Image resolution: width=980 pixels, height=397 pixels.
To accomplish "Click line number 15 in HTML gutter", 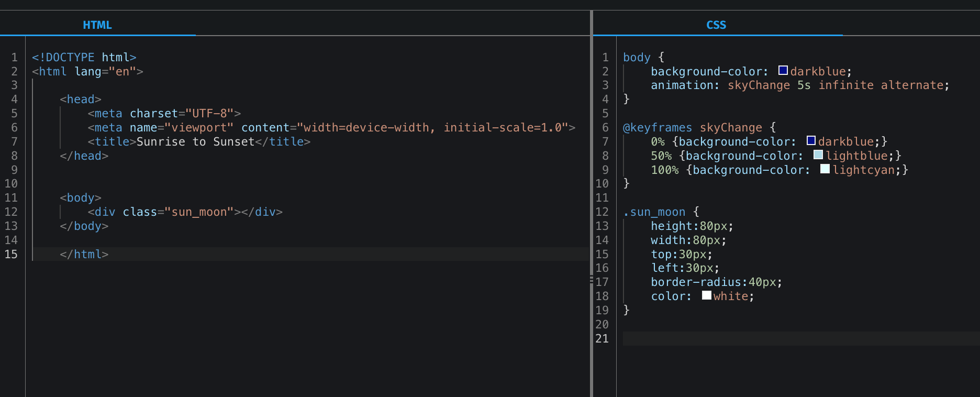I will point(11,254).
